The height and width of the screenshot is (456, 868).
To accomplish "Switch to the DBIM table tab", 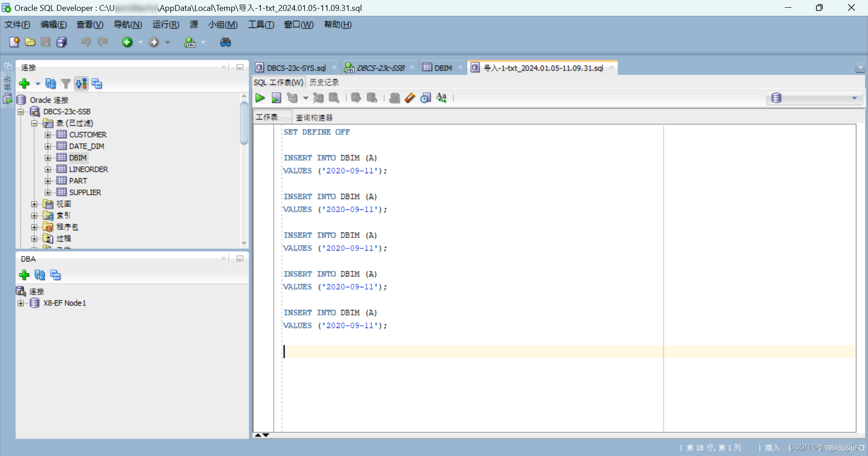I will tap(443, 68).
